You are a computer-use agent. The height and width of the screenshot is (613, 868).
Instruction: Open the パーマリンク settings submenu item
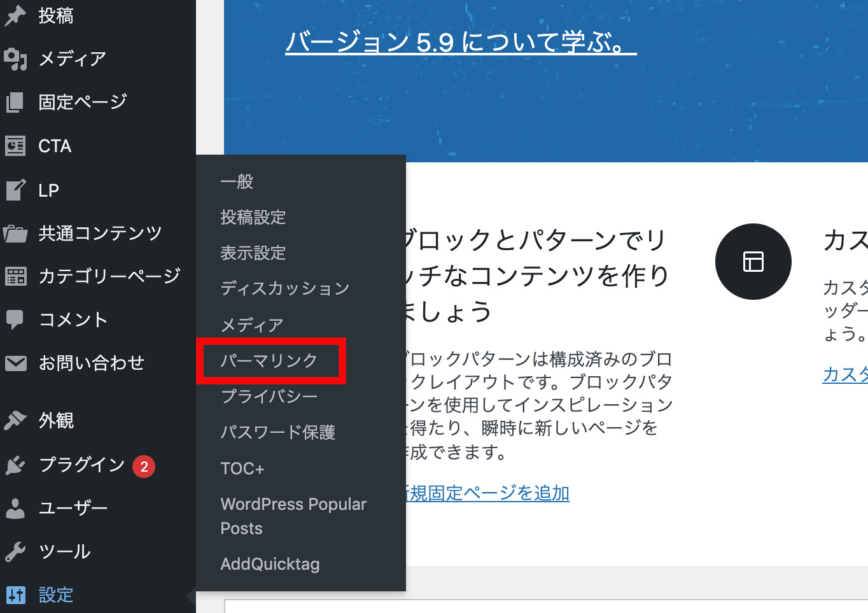click(x=269, y=361)
